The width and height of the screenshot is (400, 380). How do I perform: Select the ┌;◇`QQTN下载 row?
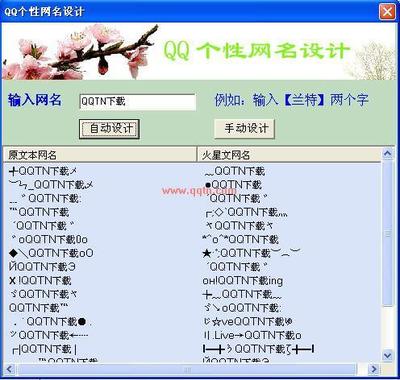(x=246, y=212)
